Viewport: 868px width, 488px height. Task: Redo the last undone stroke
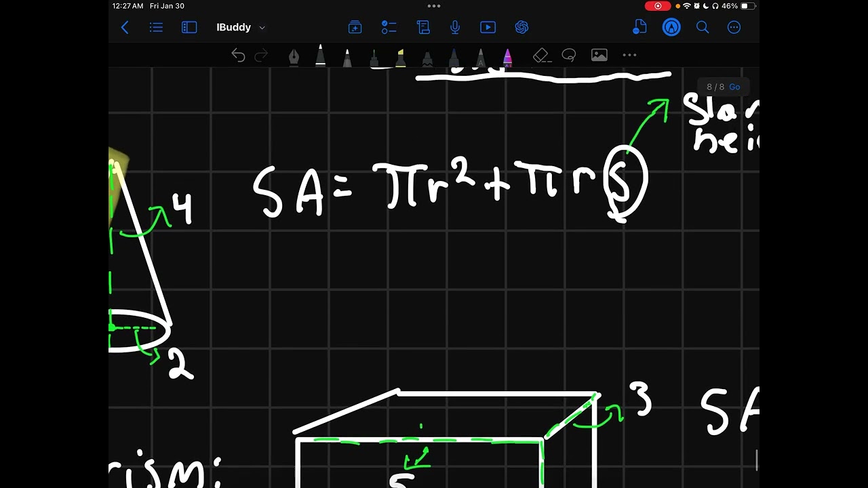pyautogui.click(x=261, y=56)
